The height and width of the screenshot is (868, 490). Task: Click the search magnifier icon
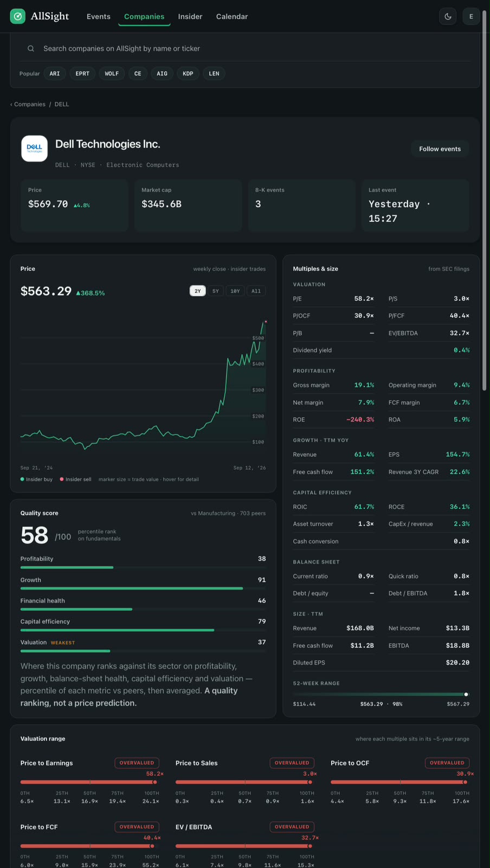pos(31,48)
